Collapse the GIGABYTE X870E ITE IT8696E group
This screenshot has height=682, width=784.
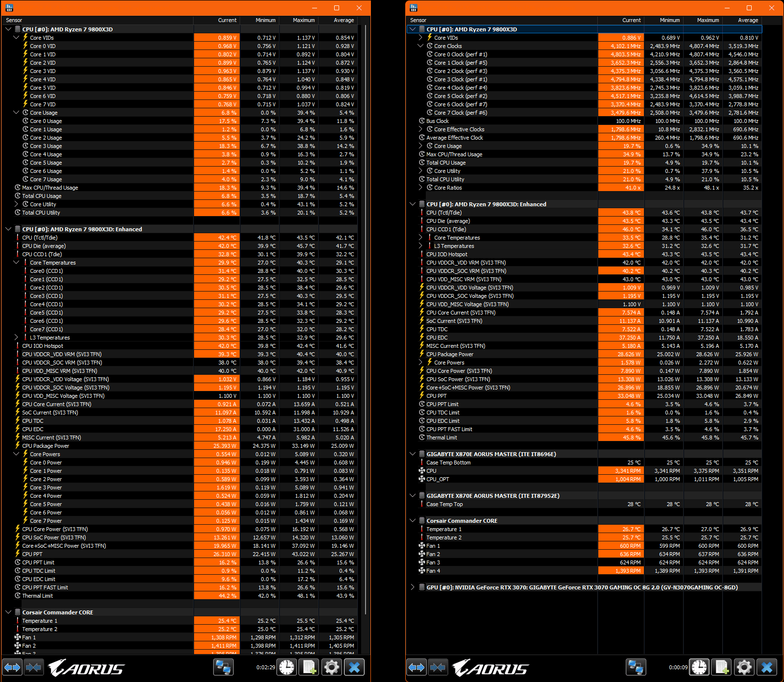413,454
